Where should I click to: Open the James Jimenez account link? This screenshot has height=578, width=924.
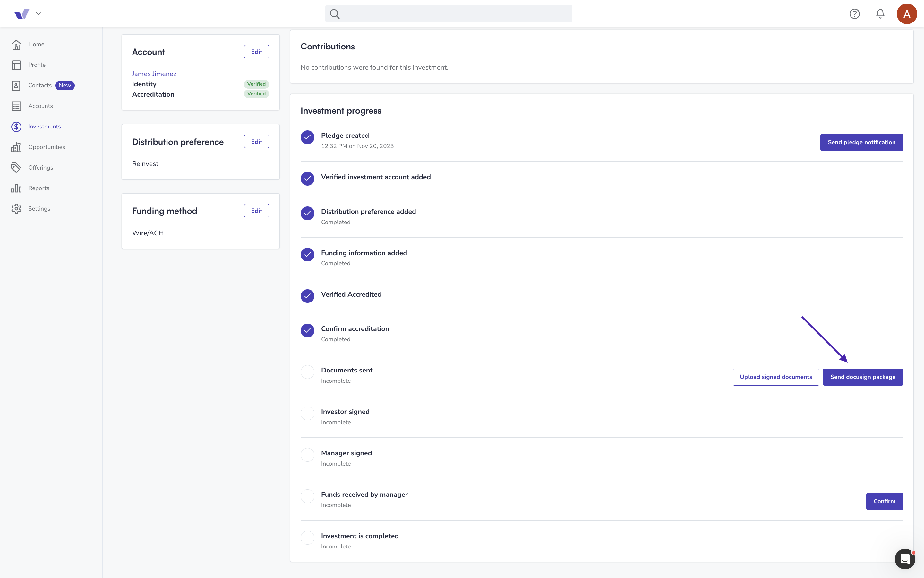[154, 74]
